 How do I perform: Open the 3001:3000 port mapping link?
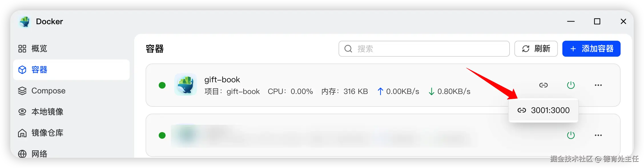543,110
